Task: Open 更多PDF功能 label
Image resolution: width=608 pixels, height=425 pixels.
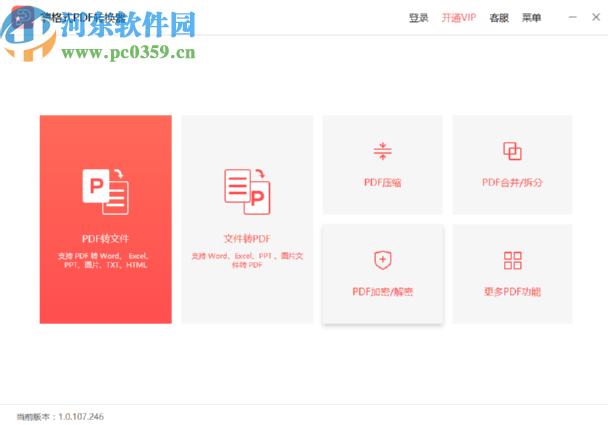Action: coord(512,292)
